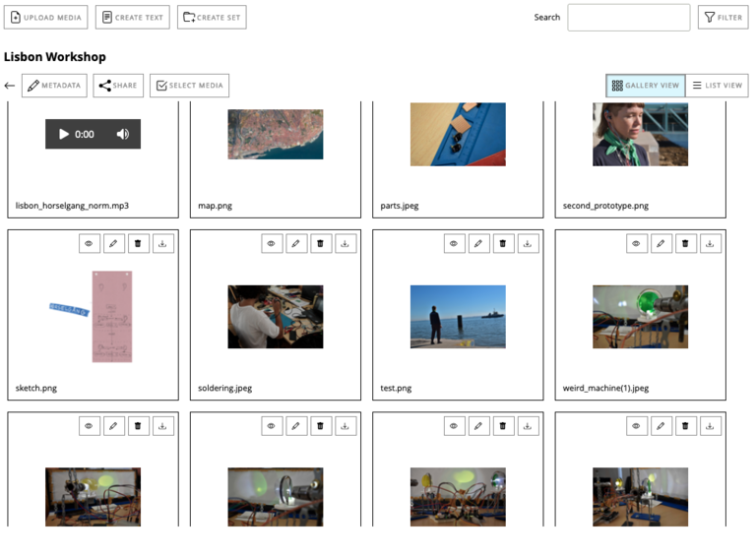Screen dimensions: 756x557
Task: Click in the Search input field
Action: coord(628,17)
